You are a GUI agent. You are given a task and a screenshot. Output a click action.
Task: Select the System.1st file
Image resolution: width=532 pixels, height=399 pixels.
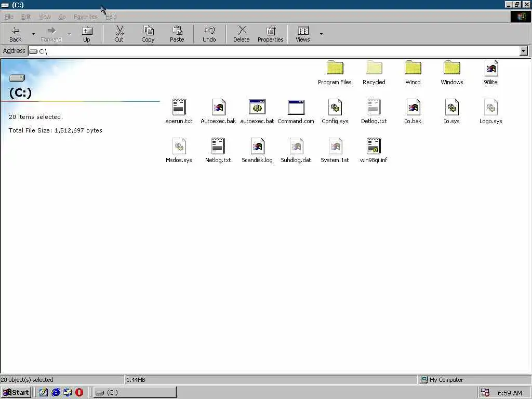(x=335, y=151)
